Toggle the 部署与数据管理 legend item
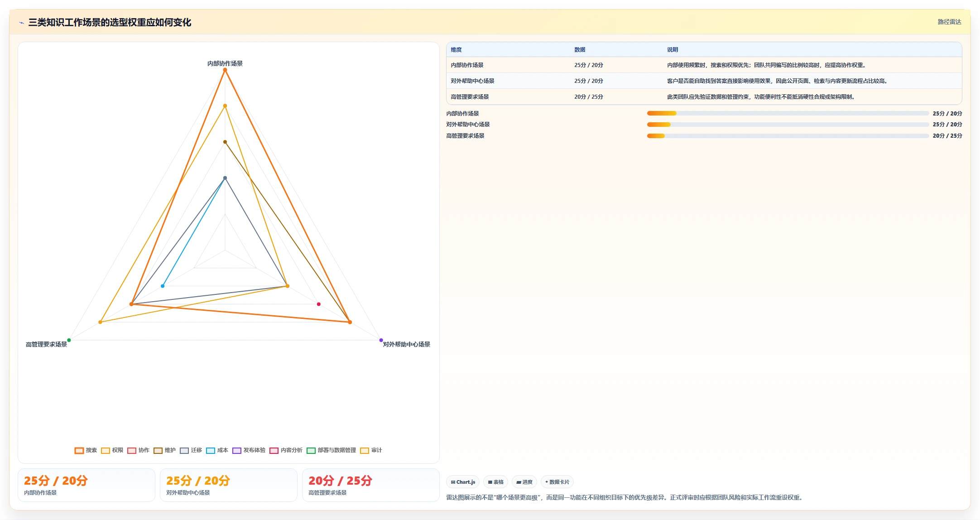Viewport: 980px width, 520px height. pos(331,450)
